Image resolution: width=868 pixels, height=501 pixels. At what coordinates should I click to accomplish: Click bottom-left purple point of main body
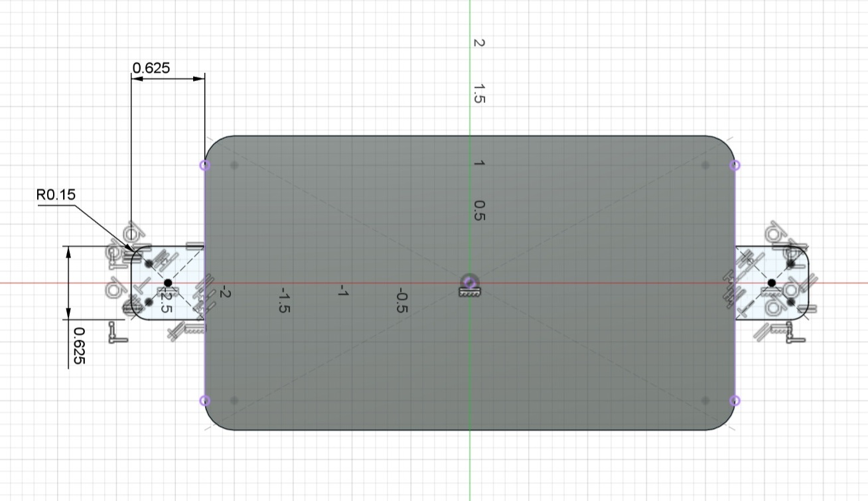click(x=204, y=400)
